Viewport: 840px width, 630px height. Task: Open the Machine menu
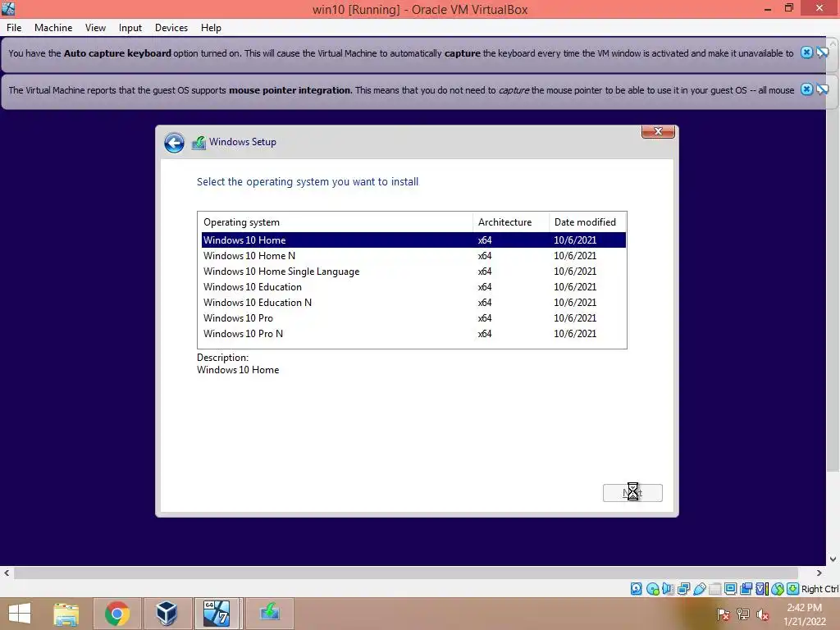tap(53, 28)
